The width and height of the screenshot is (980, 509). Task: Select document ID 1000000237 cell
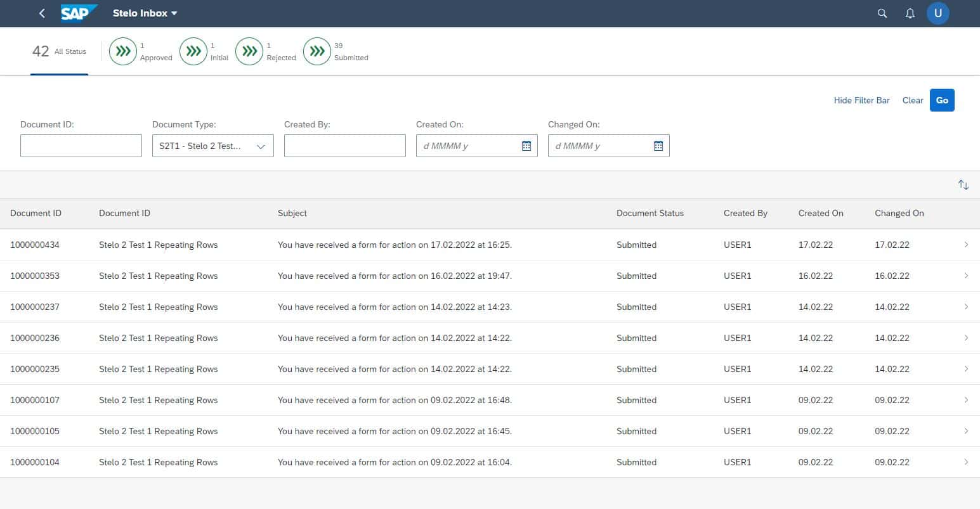[35, 307]
